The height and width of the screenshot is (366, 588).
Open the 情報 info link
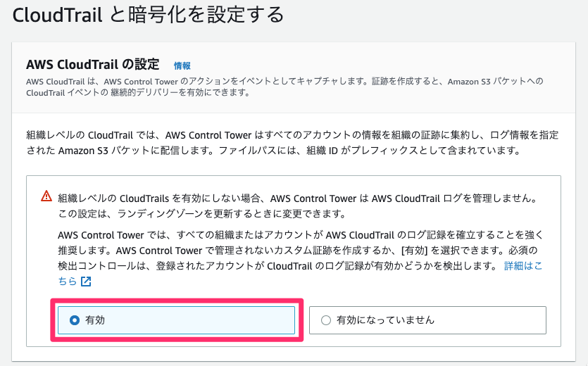(182, 66)
